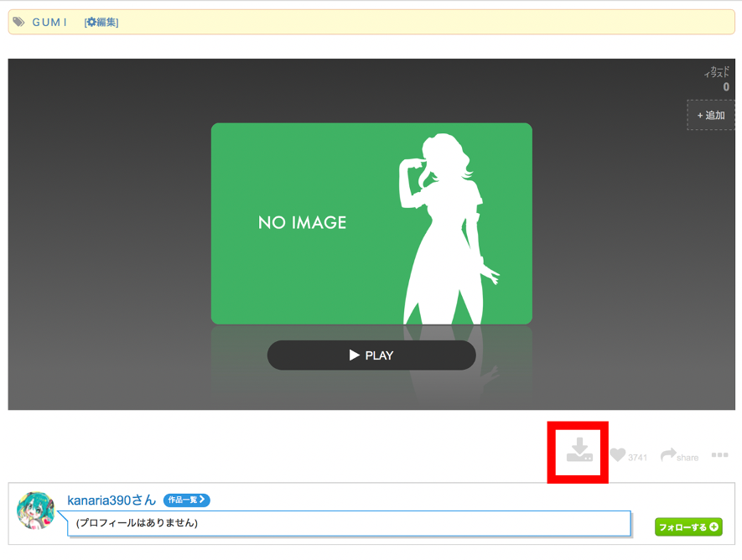Open the kanaria390さん profile link

tap(112, 500)
